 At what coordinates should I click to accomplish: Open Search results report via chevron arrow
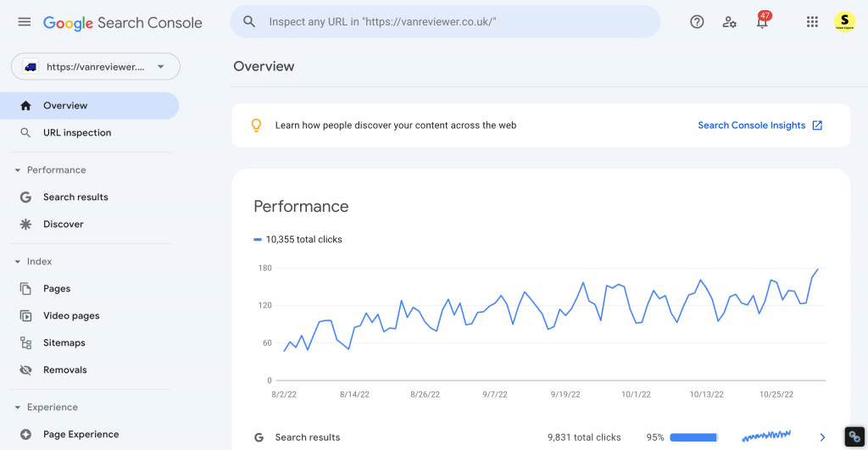point(822,437)
